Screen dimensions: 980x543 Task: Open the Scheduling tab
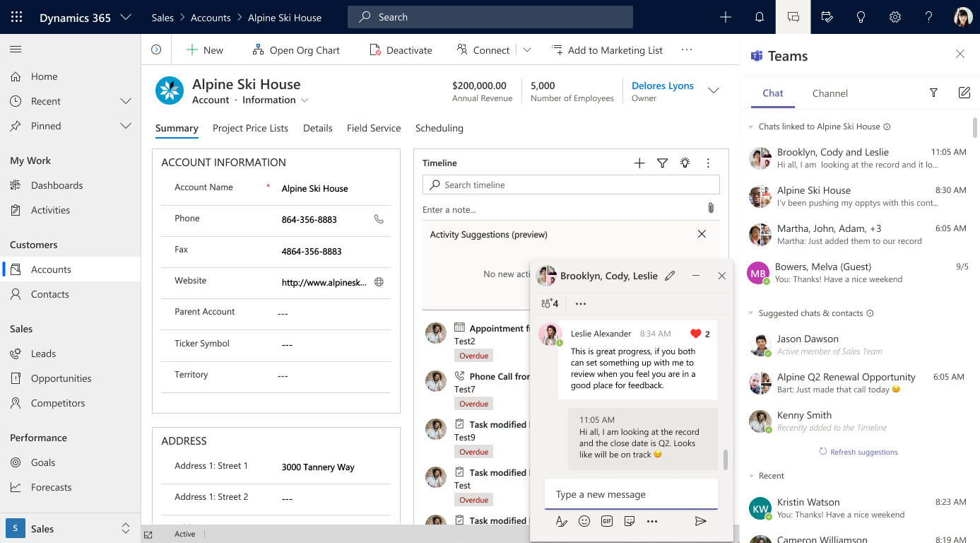click(x=439, y=128)
